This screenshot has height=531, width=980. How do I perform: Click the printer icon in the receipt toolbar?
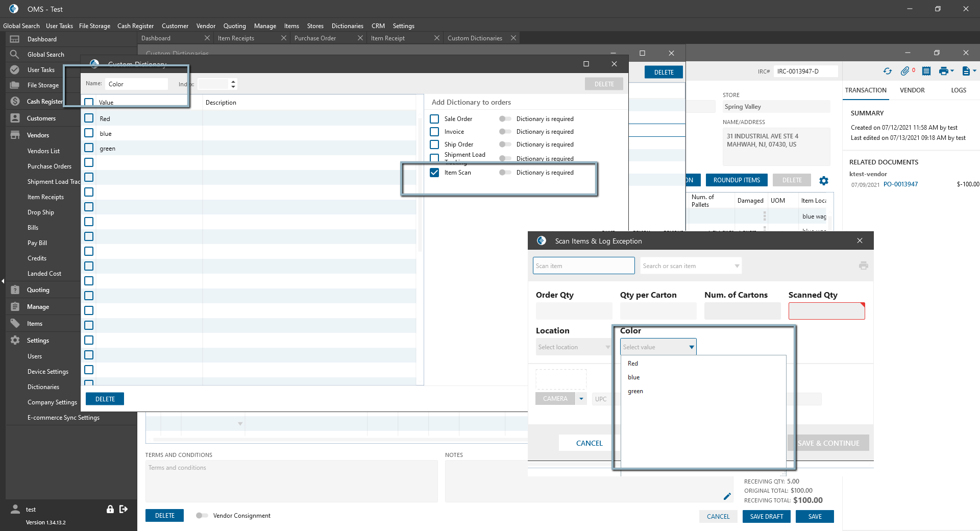click(x=943, y=71)
